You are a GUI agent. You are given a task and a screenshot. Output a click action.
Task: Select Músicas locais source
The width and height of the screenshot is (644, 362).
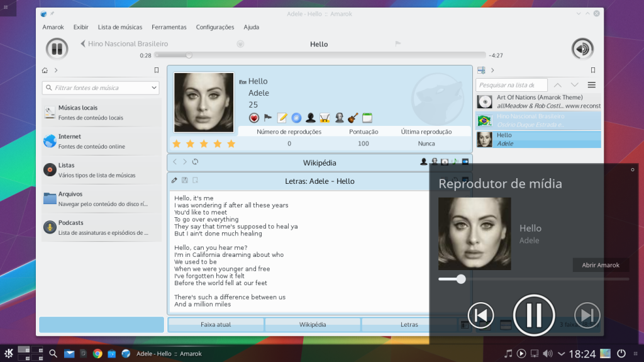coord(101,112)
